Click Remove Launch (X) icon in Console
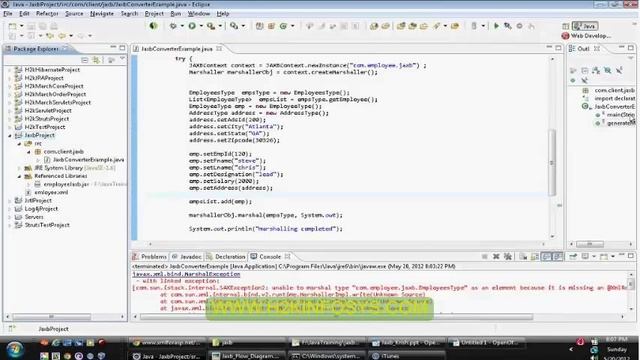Viewport: 640px width, 360px height. click(496, 257)
